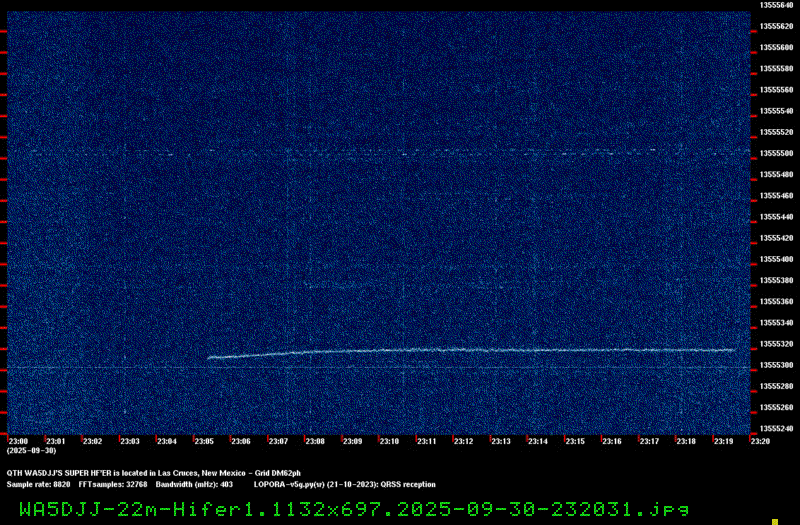Screen dimensions: 800x525
Task: Select the FFTsamples: 32768 text
Action: click(113, 484)
